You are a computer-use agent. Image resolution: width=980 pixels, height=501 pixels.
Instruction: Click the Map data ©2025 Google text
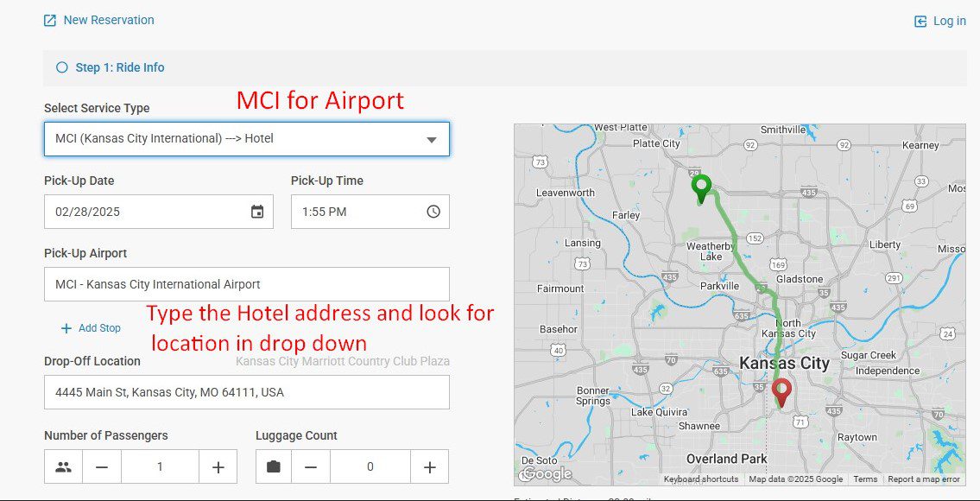pos(795,479)
